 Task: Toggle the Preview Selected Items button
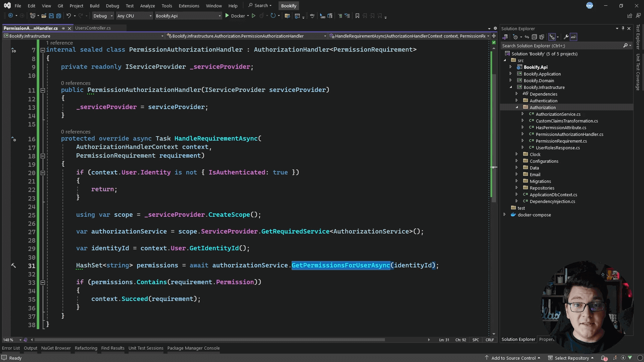pos(574,37)
